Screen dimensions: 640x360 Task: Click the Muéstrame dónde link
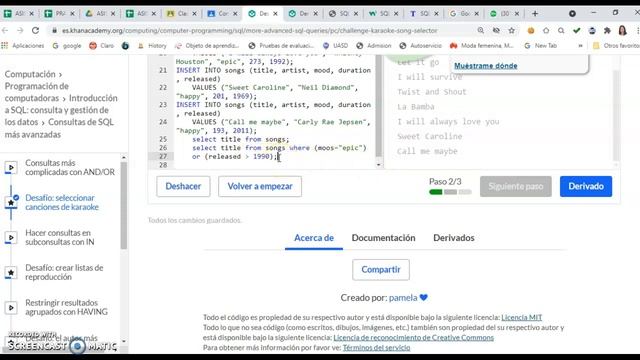[x=486, y=66]
